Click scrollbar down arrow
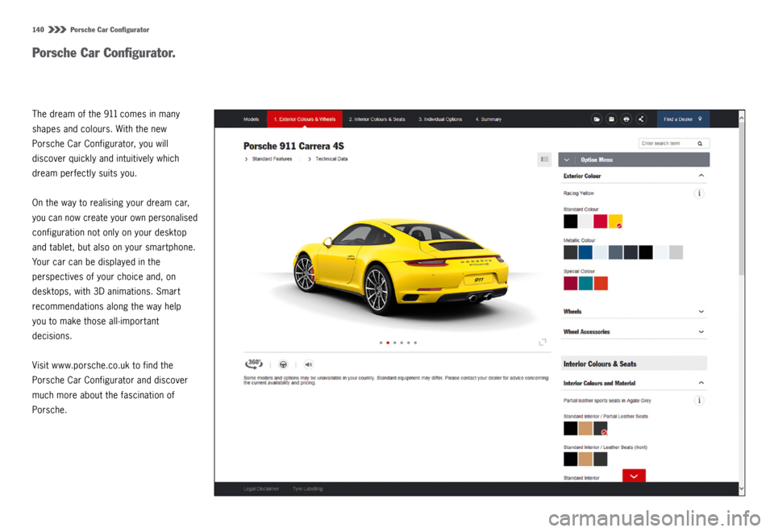Screen dimensions: 774x532 [x=741, y=489]
